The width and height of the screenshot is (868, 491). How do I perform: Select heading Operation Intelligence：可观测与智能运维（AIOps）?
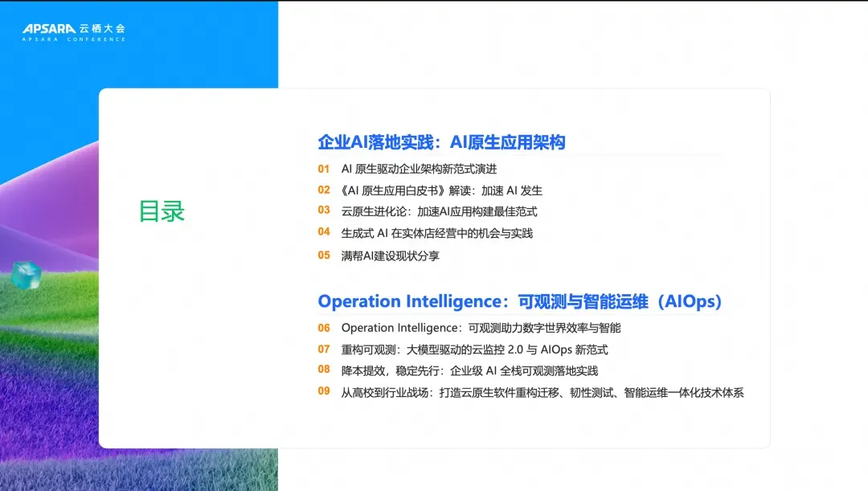pyautogui.click(x=520, y=301)
